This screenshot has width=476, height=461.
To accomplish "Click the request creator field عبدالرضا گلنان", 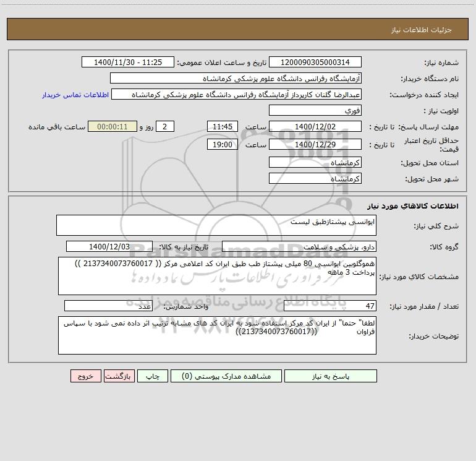I will click(x=236, y=94).
